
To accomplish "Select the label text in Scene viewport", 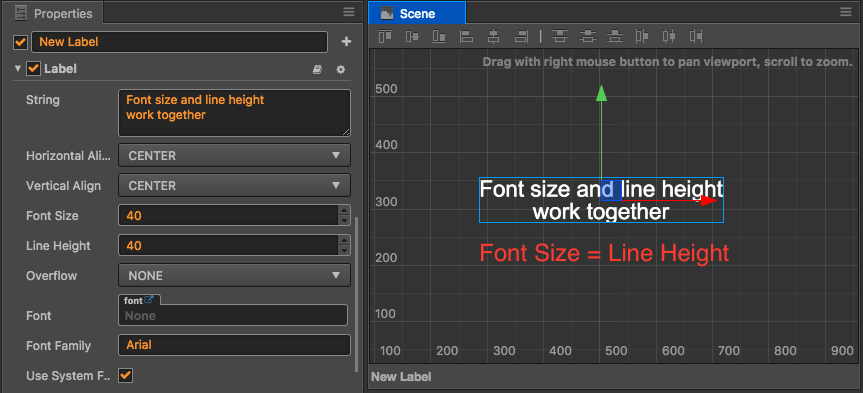I will [601, 200].
